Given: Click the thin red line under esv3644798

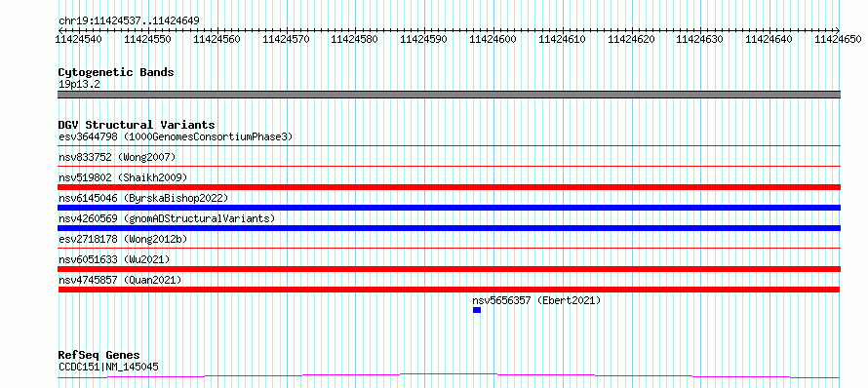Looking at the screenshot, I should tap(449, 145).
